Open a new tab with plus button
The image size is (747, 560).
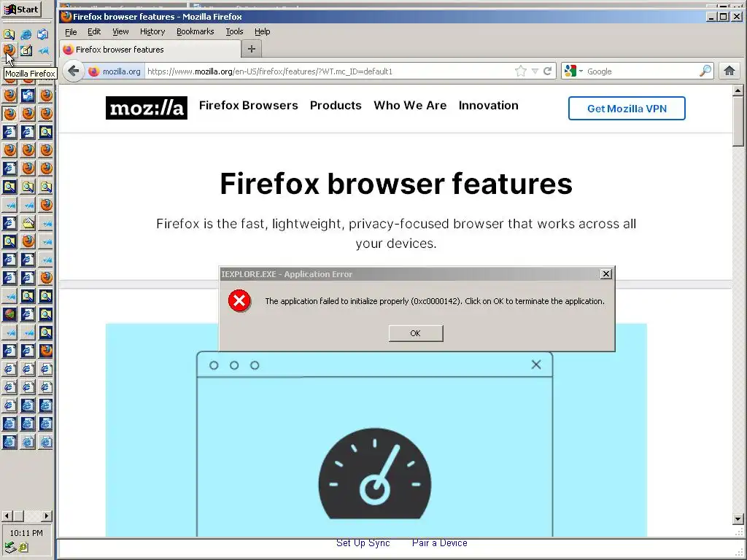click(x=252, y=49)
